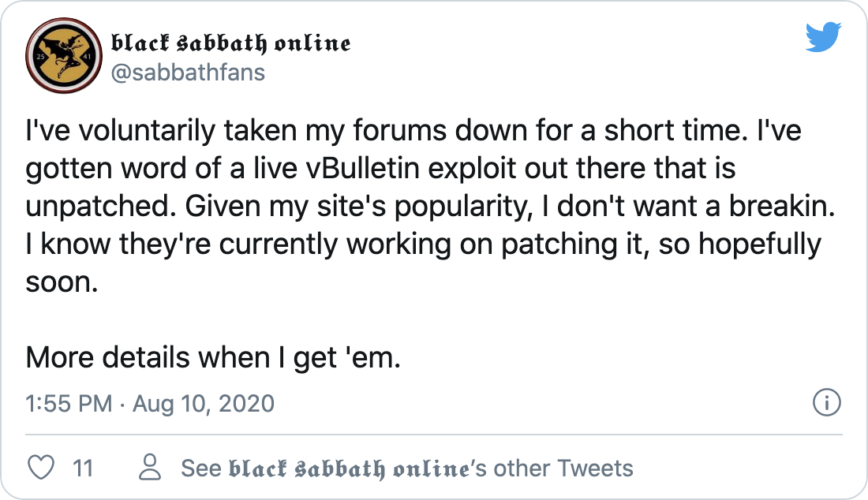Click the person silhouette icon
The image size is (868, 500).
pyautogui.click(x=149, y=468)
